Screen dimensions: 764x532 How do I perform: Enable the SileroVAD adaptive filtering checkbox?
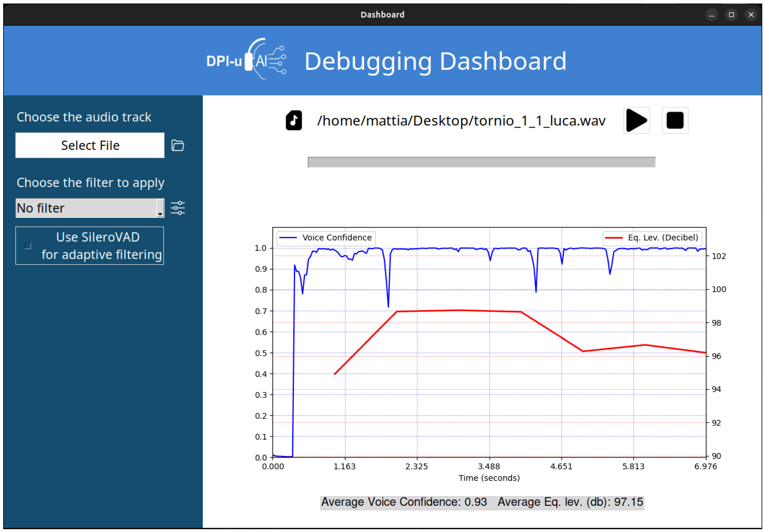[28, 246]
